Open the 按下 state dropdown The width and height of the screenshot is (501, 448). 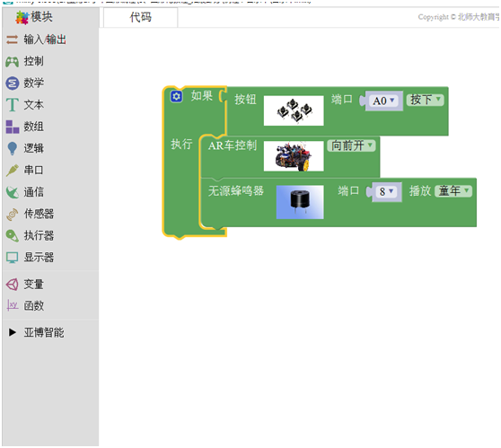tap(426, 100)
